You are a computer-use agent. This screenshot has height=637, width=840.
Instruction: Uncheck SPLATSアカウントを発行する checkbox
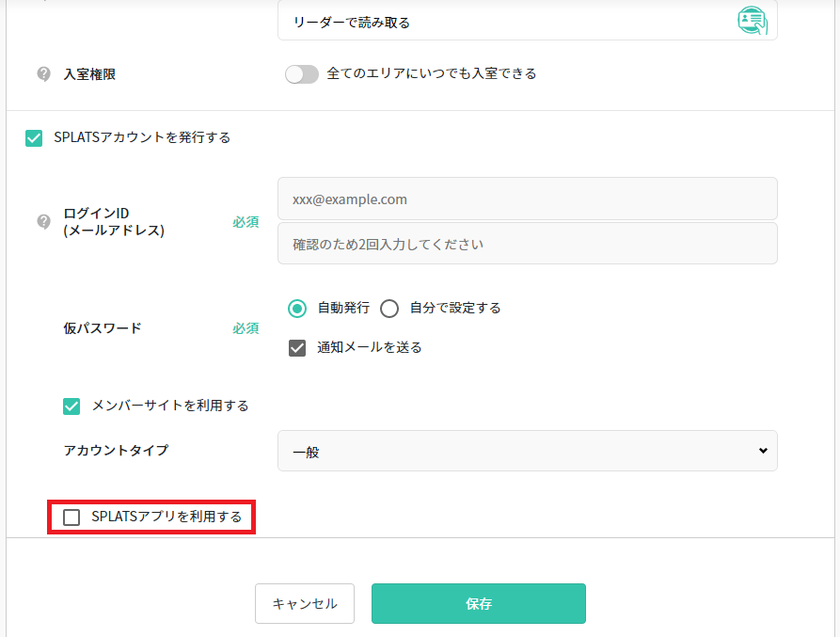[33, 136]
